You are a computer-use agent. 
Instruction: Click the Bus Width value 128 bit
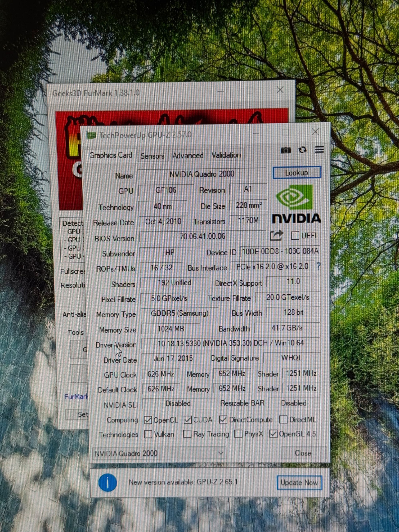click(x=294, y=312)
